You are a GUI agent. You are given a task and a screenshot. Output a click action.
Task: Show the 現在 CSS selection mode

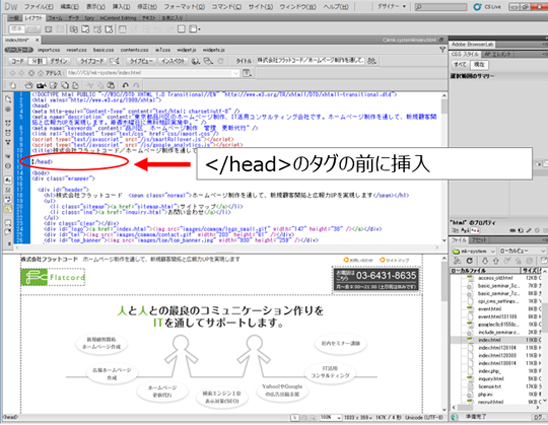[479, 65]
